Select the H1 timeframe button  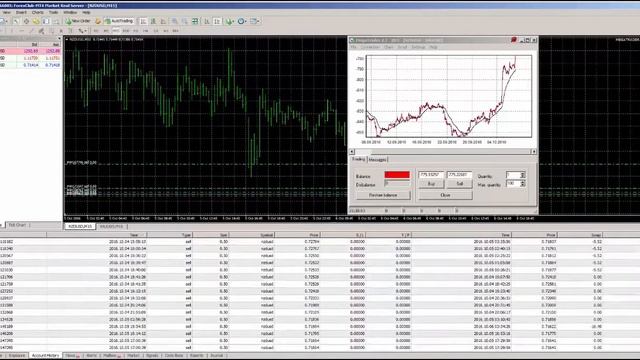click(x=136, y=31)
